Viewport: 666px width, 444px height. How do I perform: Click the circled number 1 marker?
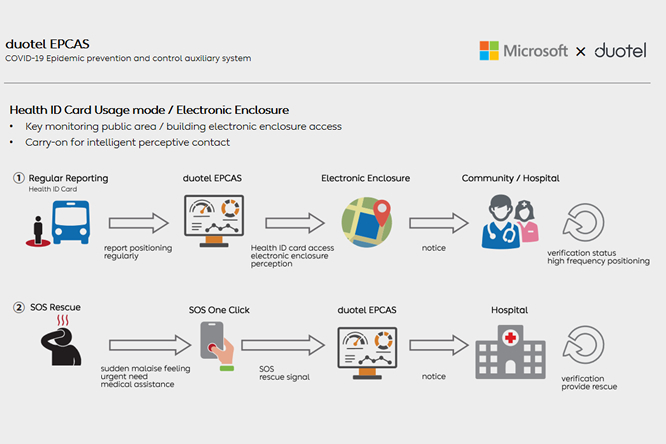(18, 178)
